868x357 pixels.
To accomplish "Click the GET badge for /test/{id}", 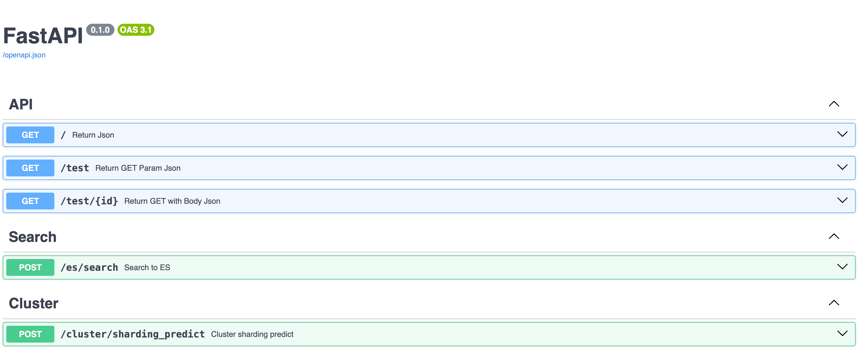I will (x=30, y=201).
